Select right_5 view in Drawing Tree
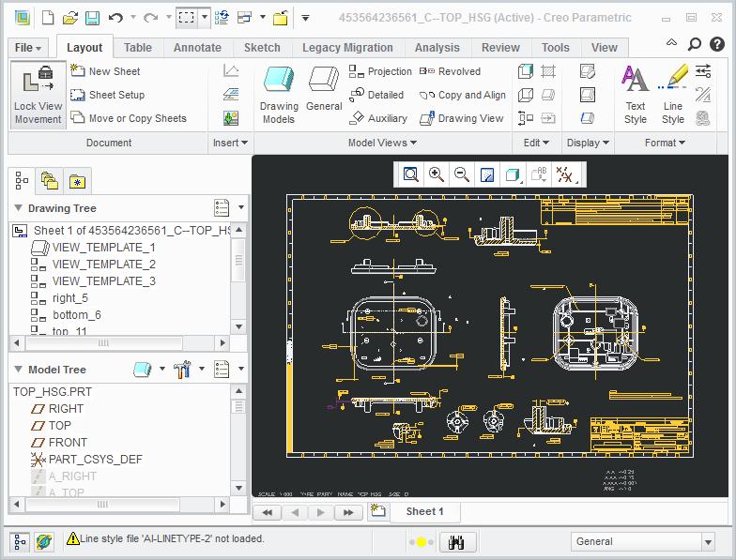The height and width of the screenshot is (560, 736). [60, 298]
